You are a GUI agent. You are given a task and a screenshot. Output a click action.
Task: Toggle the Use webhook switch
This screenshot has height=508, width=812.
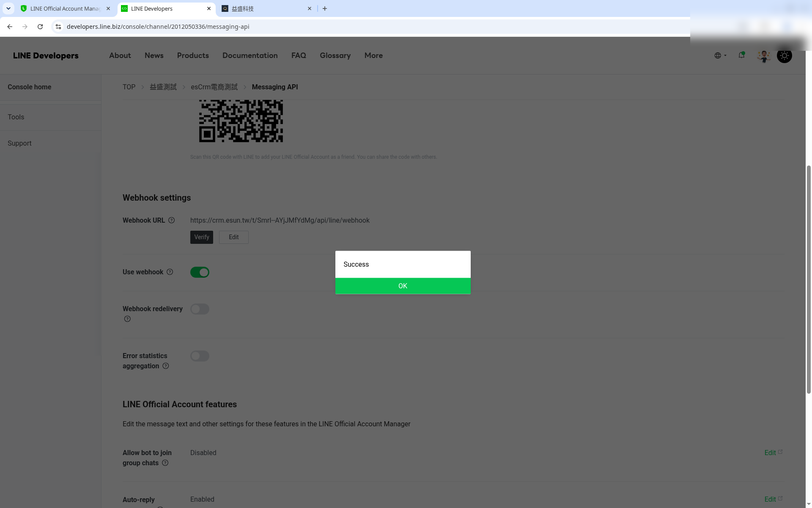200,272
